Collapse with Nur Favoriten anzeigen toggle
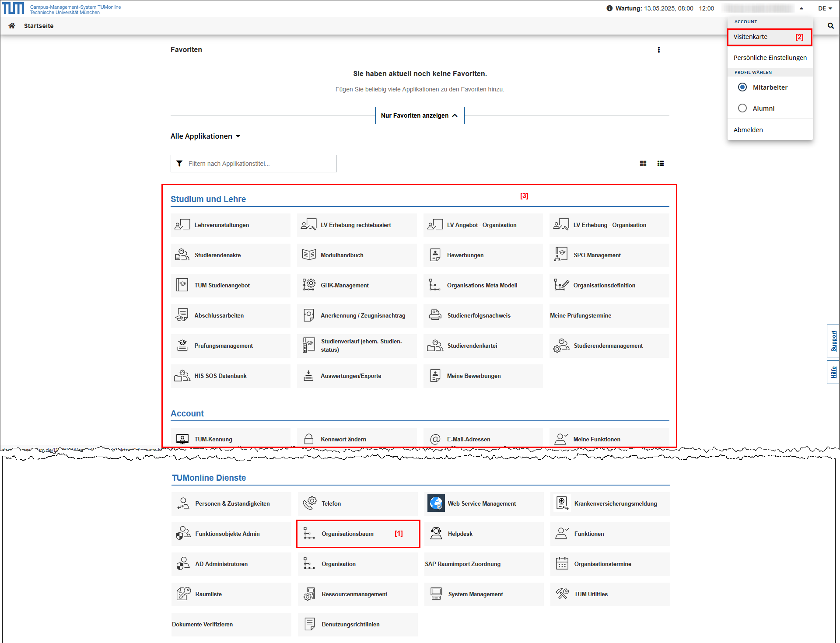This screenshot has height=643, width=840. pos(419,115)
